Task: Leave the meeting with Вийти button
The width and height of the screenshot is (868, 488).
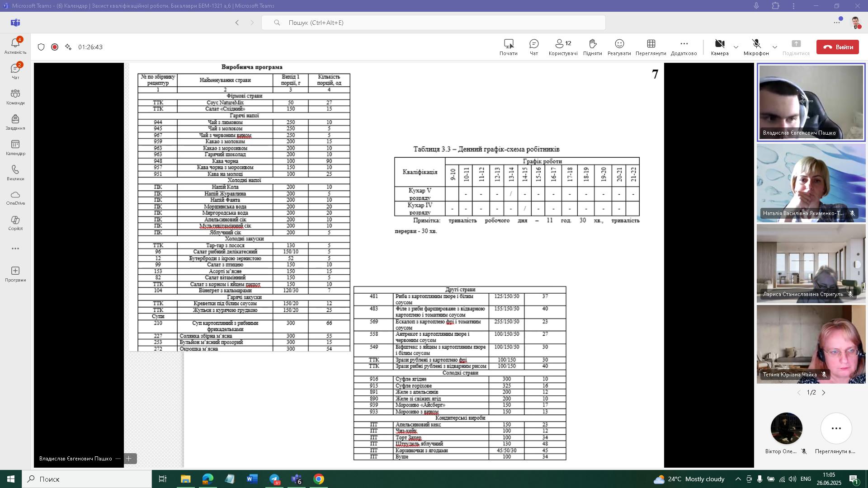Action: point(837,47)
